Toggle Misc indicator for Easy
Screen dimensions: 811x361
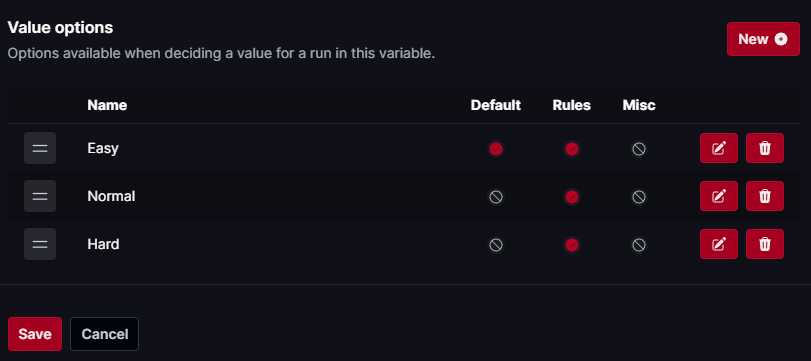click(639, 149)
